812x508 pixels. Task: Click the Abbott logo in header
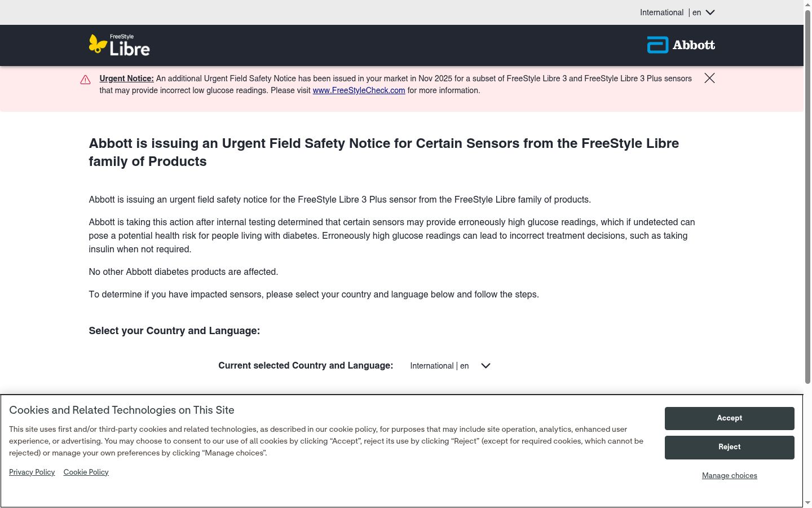(x=681, y=45)
